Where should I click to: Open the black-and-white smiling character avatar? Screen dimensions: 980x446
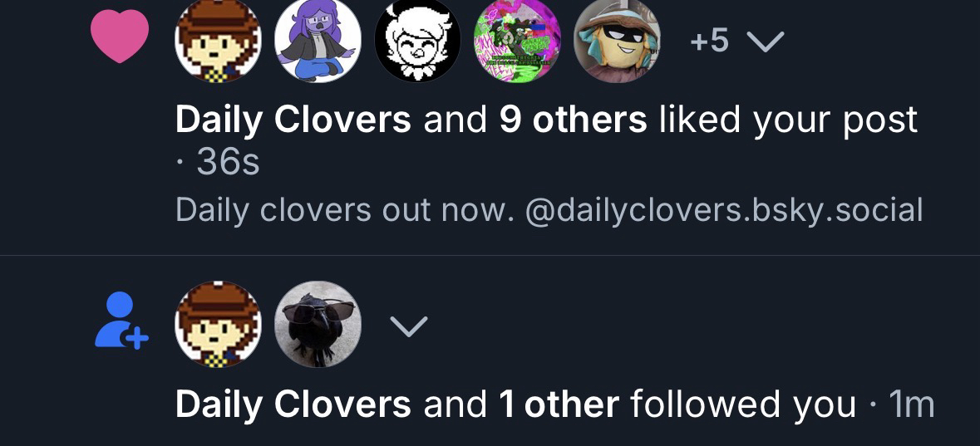pos(417,41)
